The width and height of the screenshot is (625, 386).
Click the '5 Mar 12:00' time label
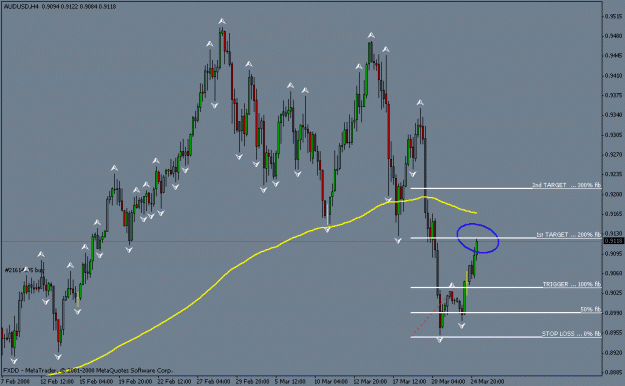point(290,382)
